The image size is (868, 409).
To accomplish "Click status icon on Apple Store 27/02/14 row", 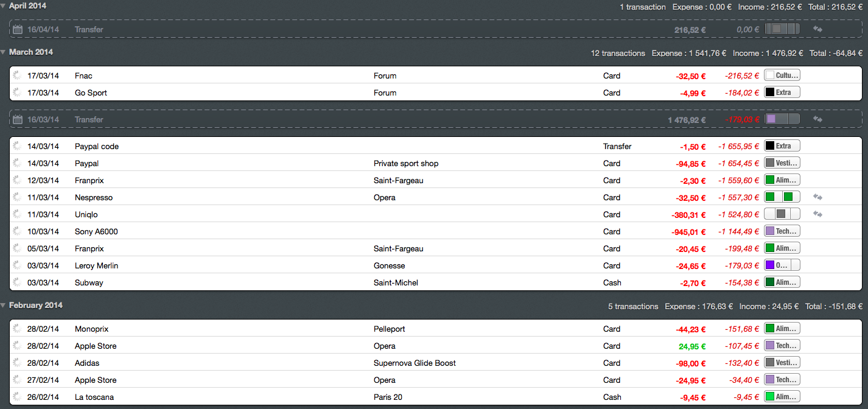I will click(x=17, y=380).
